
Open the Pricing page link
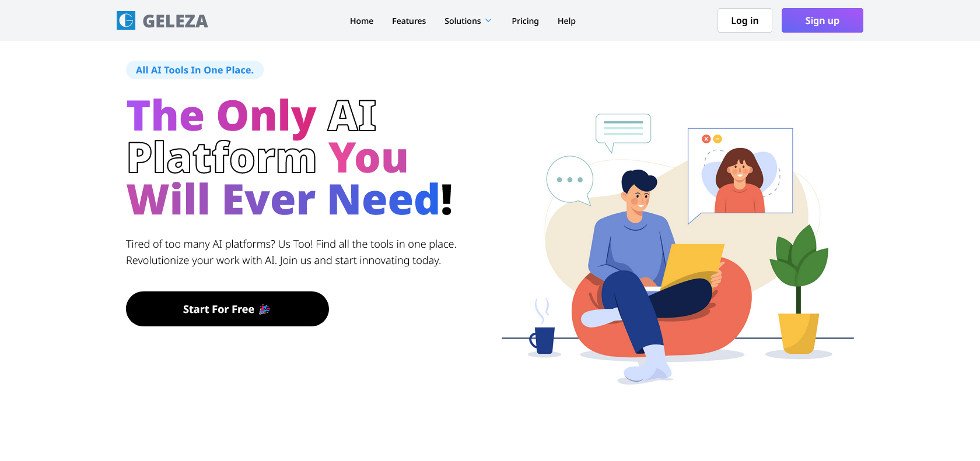point(525,21)
